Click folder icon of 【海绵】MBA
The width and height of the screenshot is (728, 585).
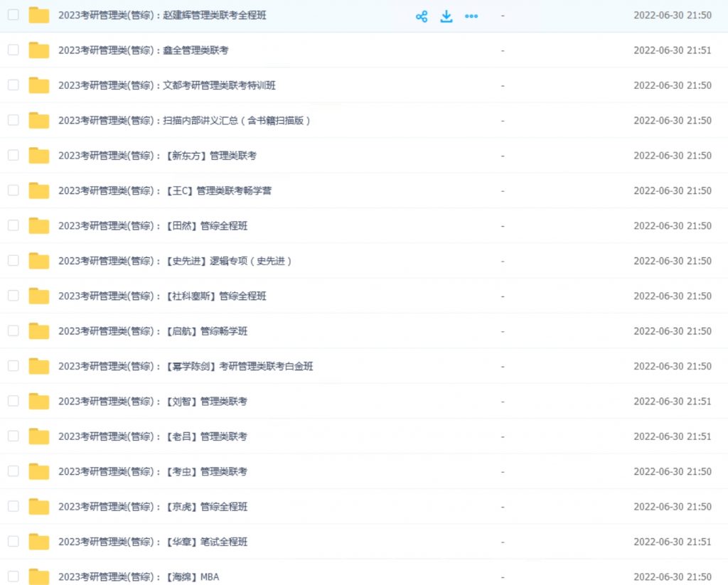[39, 576]
